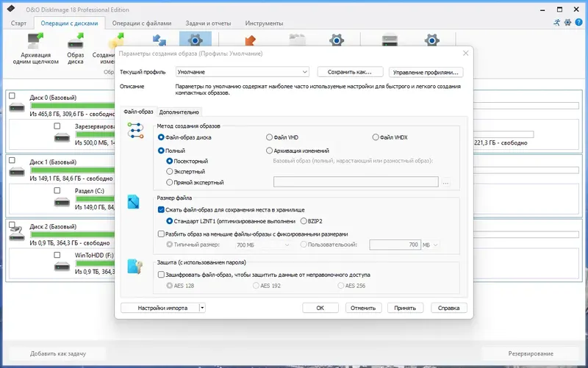The image size is (588, 368).
Task: Click the Добавить как задачу button
Action: pyautogui.click(x=58, y=353)
